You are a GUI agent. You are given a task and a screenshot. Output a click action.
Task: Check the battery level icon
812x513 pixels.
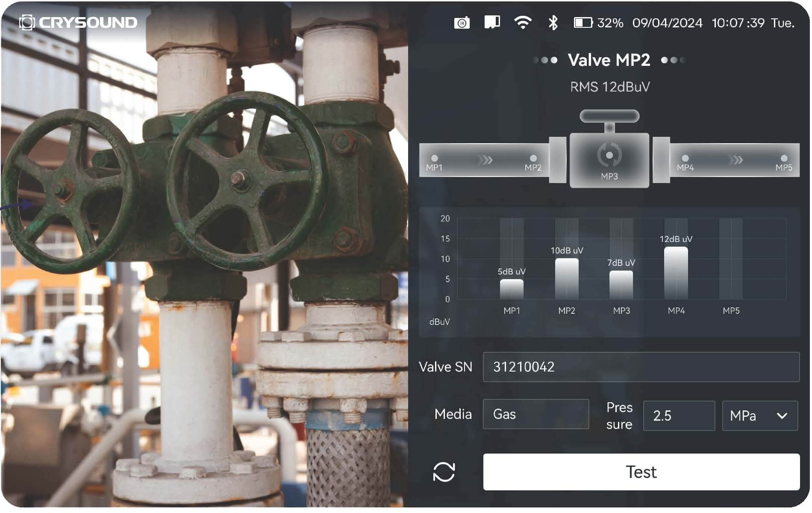(x=583, y=23)
